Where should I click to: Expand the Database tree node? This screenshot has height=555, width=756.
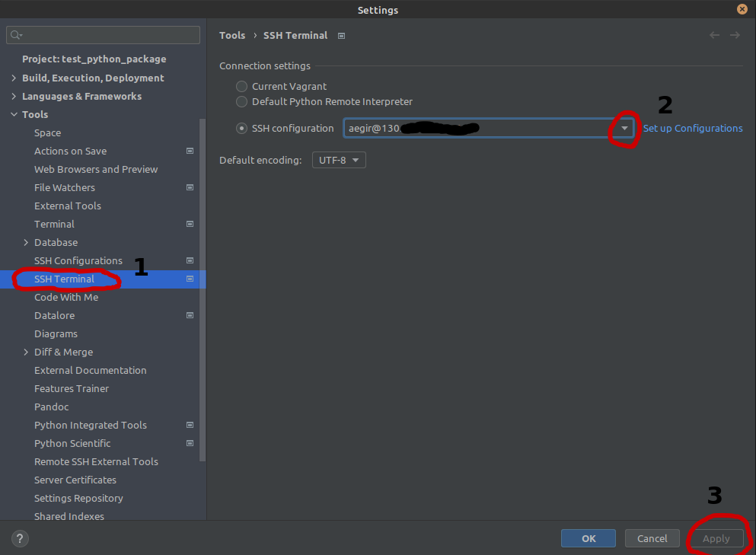pyautogui.click(x=27, y=242)
